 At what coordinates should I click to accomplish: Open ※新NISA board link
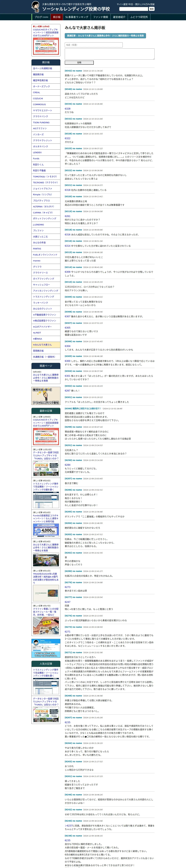46,339
